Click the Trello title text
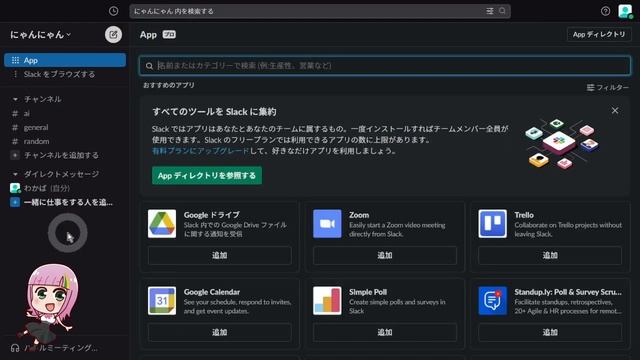 (x=524, y=215)
